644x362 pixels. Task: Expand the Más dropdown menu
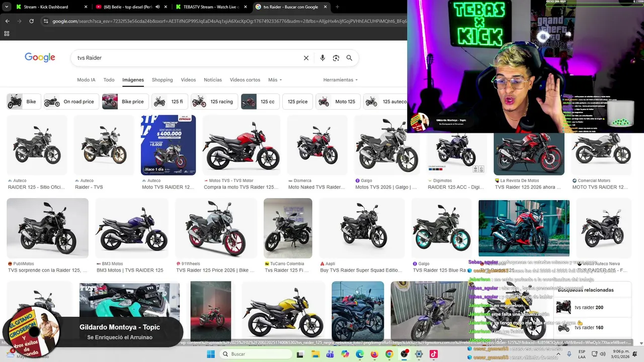[275, 80]
